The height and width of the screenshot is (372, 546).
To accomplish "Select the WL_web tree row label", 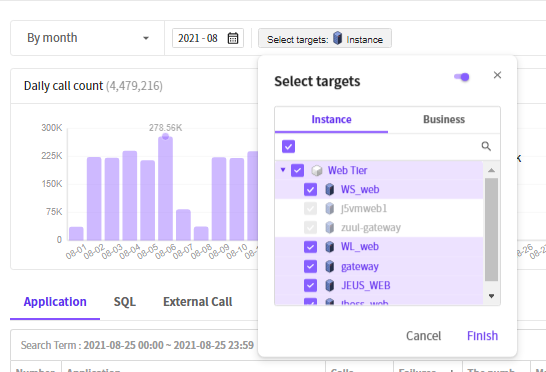I will click(360, 247).
